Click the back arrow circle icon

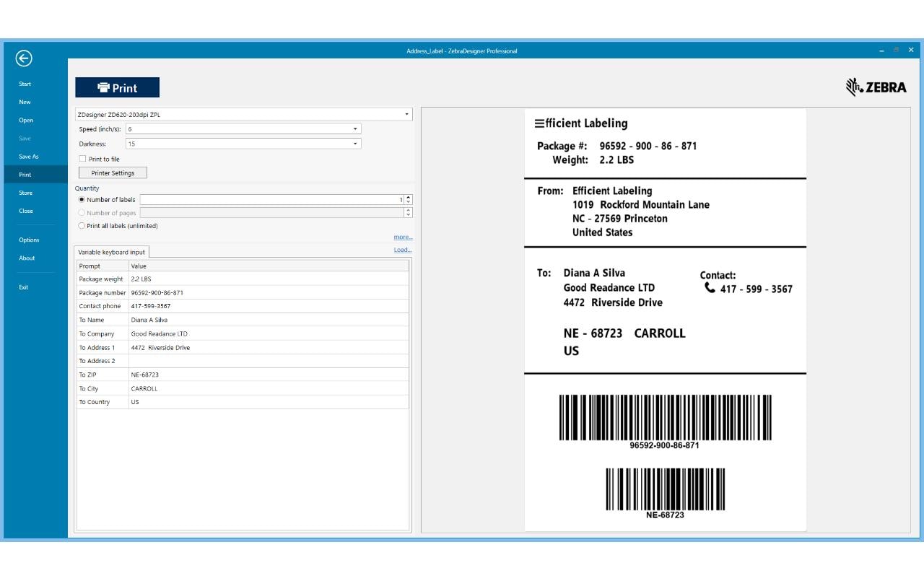click(24, 58)
